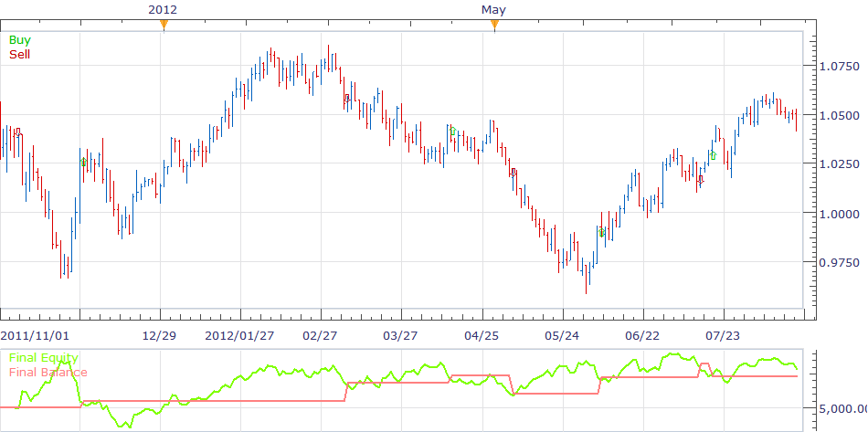Image resolution: width=868 pixels, height=432 pixels.
Task: Click the red sell marker in May after 04/25
Action: (x=513, y=172)
